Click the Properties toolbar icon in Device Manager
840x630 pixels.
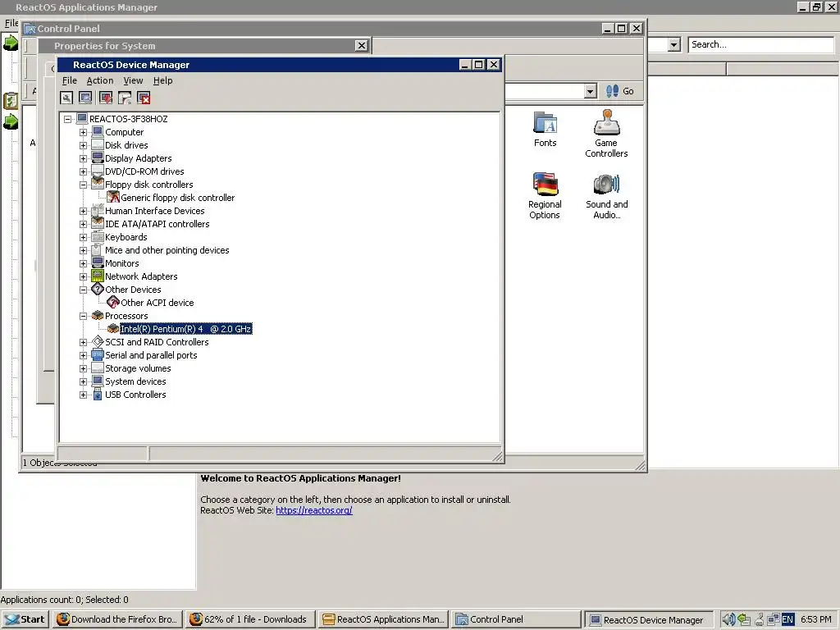(66, 98)
